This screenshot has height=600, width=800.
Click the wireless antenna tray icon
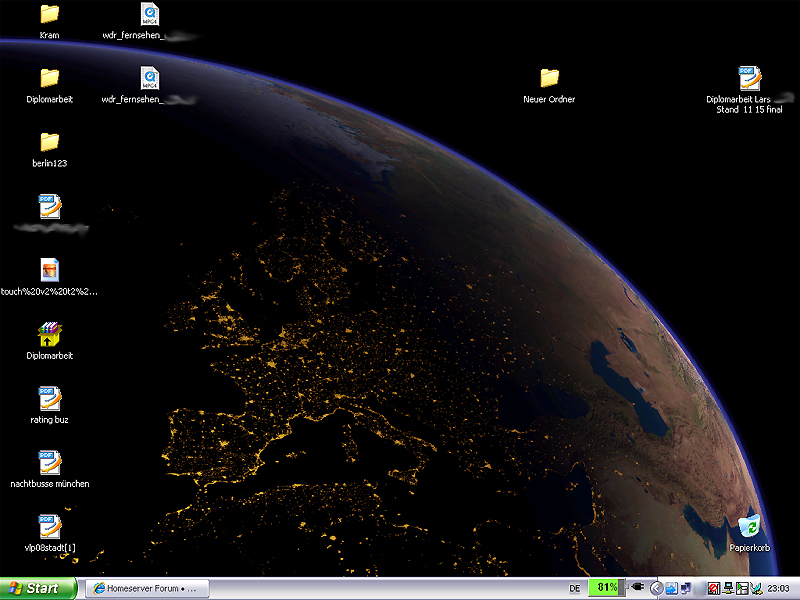[x=756, y=589]
